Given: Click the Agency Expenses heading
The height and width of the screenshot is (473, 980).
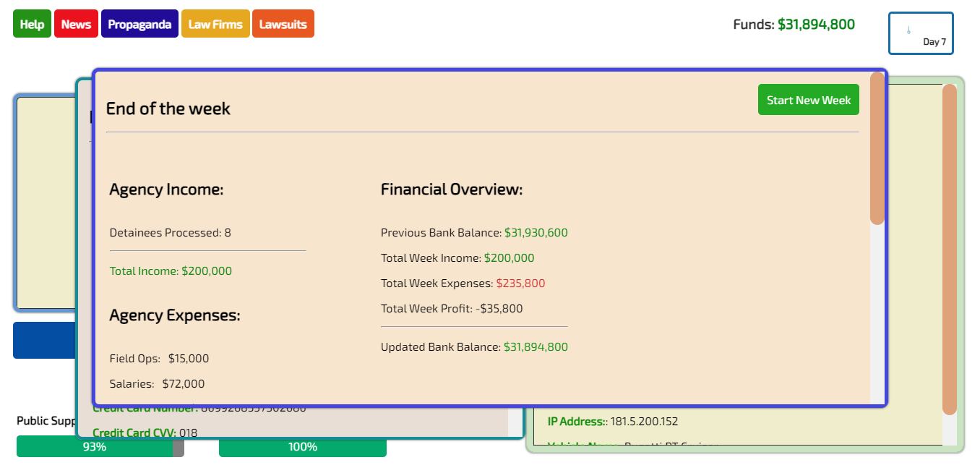Looking at the screenshot, I should [x=175, y=315].
